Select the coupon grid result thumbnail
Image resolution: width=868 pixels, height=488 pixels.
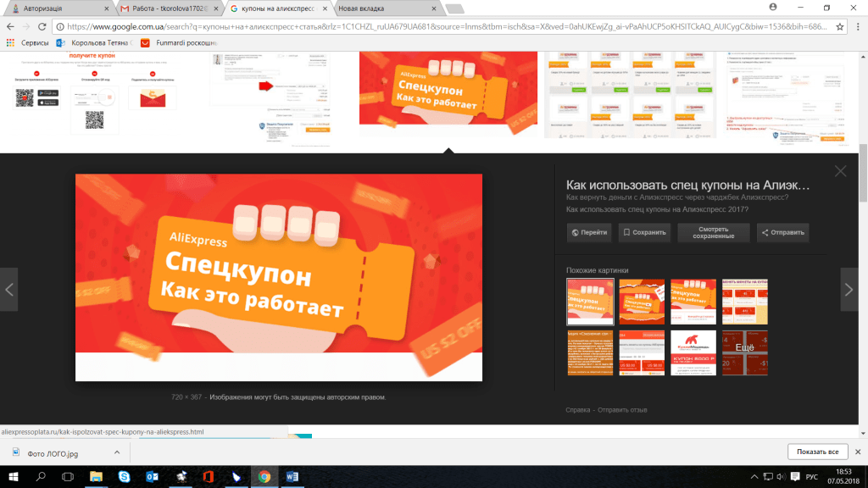(630, 94)
